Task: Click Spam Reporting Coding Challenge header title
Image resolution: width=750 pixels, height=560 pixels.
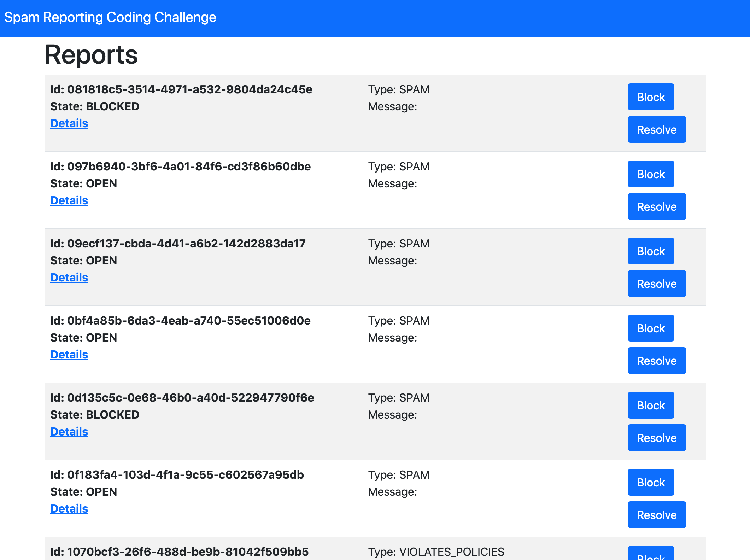Action: [110, 17]
